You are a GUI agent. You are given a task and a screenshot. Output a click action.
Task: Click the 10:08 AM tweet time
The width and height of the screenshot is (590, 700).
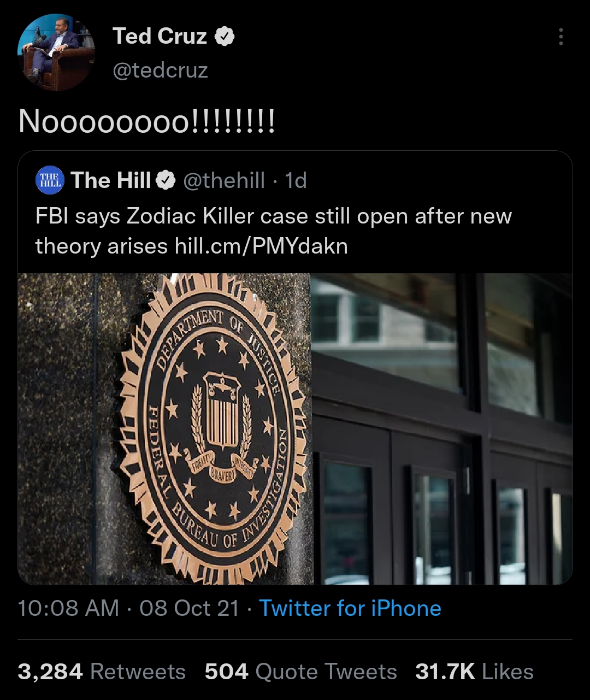coord(68,608)
